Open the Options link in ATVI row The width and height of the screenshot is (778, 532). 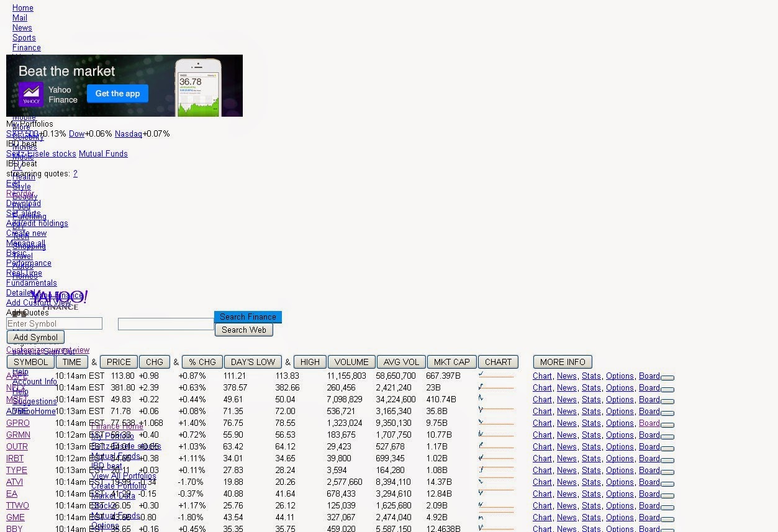pyautogui.click(x=620, y=482)
